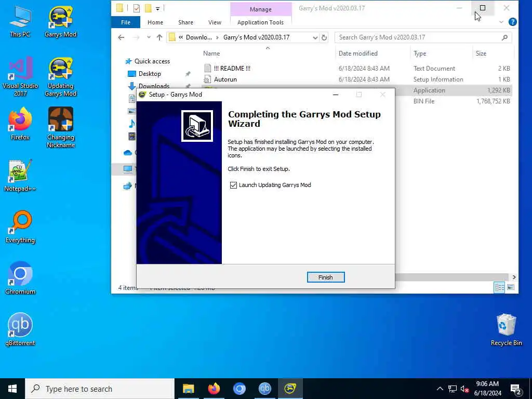Image resolution: width=532 pixels, height=399 pixels.
Task: Open the Application Tools tab
Action: [260, 22]
